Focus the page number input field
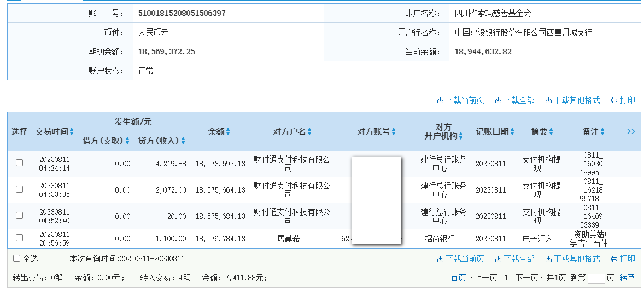Viewport: 644px width, 289px height. tap(596, 278)
